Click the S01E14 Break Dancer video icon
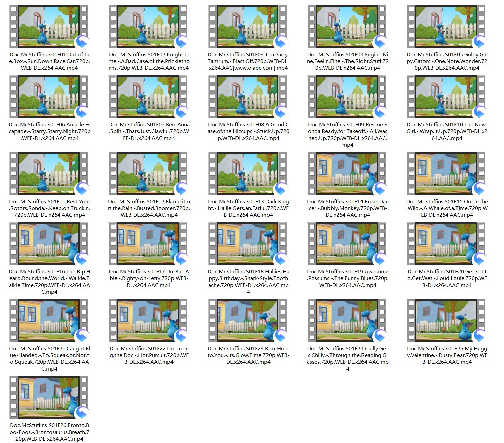Viewport: 504px width, 443px height. [x=347, y=174]
